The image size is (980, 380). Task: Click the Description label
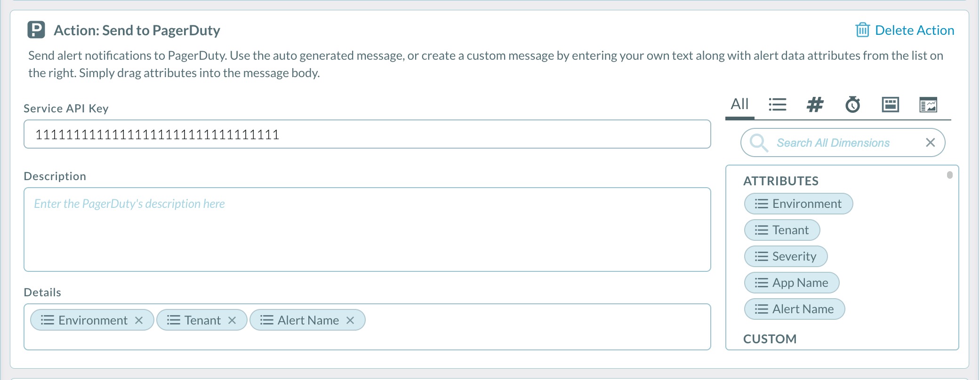click(55, 176)
